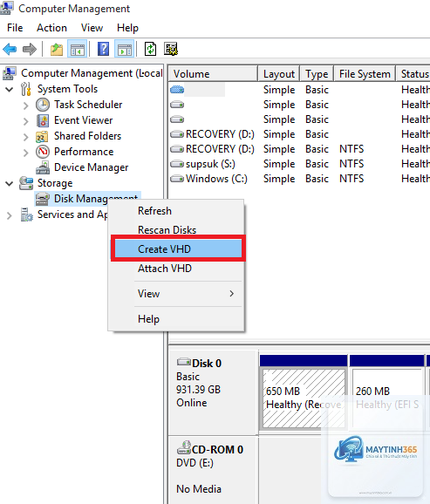Image resolution: width=430 pixels, height=504 pixels.
Task: Click the Forward arrow toolbar icon
Action: [30, 49]
